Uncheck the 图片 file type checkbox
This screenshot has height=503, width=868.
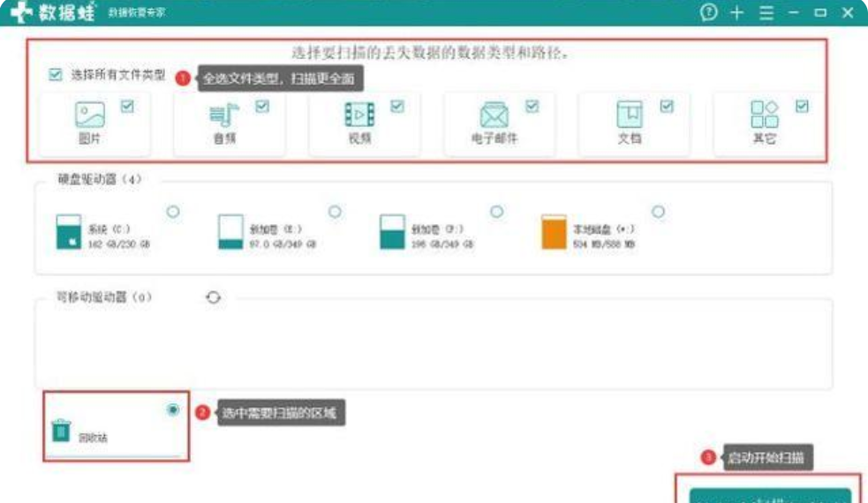coord(127,106)
